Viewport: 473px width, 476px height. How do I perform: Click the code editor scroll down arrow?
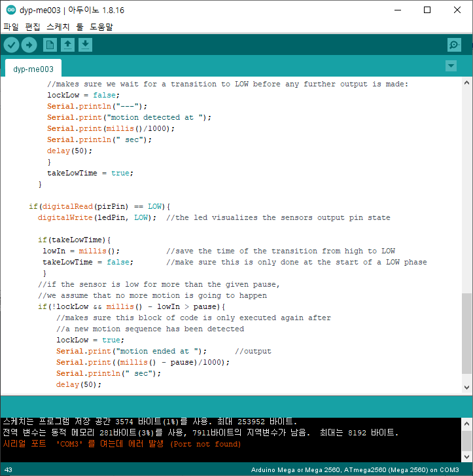pos(466,388)
